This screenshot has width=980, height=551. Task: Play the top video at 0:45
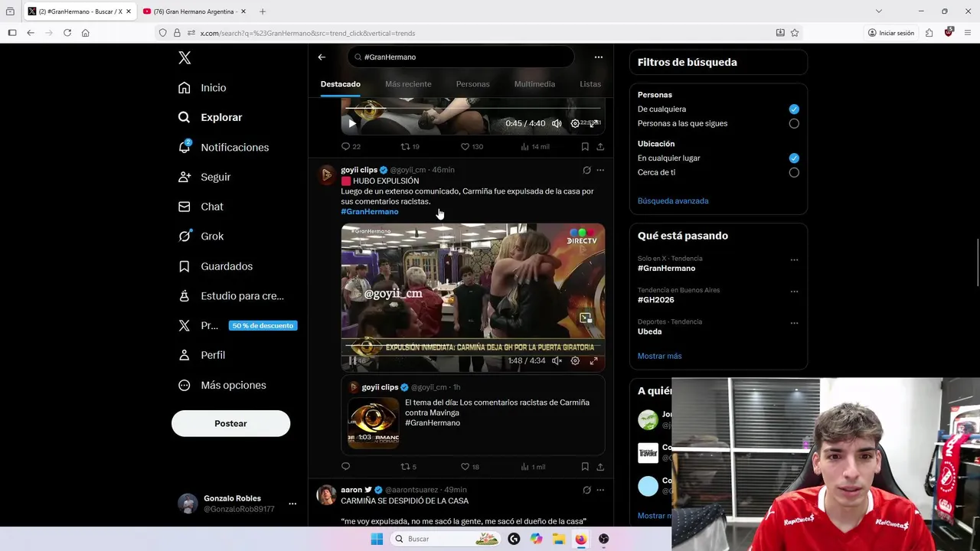352,123
